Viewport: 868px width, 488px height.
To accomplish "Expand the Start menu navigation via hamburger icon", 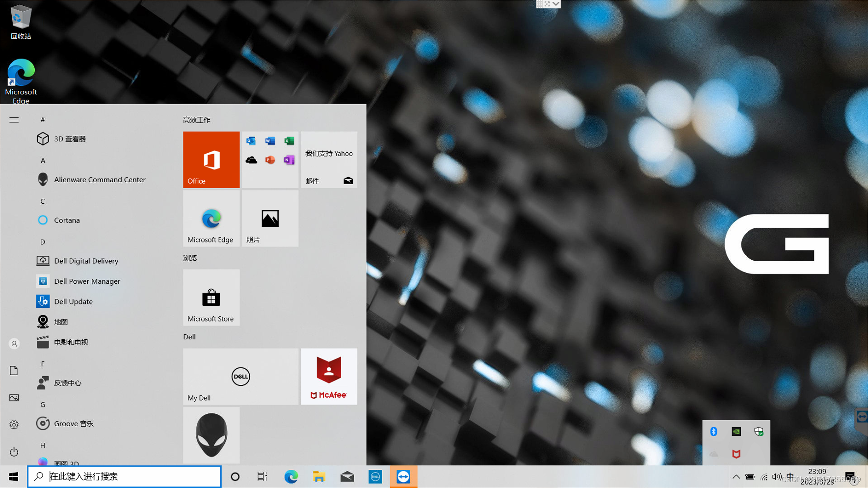I will click(x=14, y=119).
